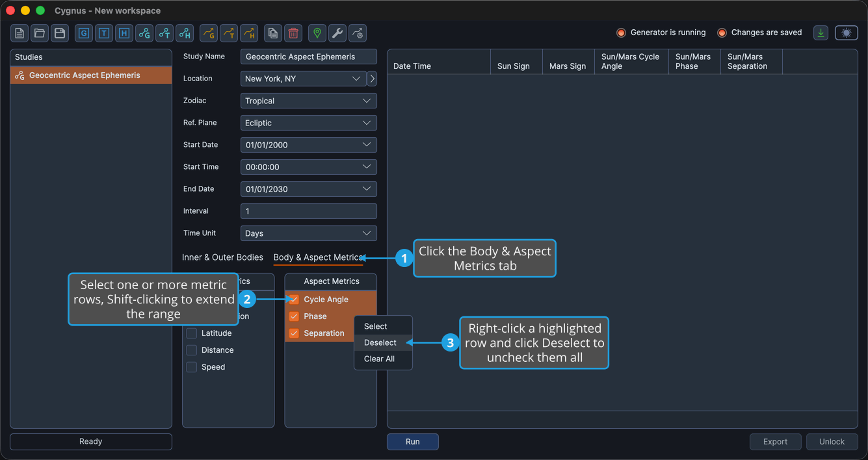868x460 pixels.
Task: Open the Start Date picker
Action: [x=309, y=145]
